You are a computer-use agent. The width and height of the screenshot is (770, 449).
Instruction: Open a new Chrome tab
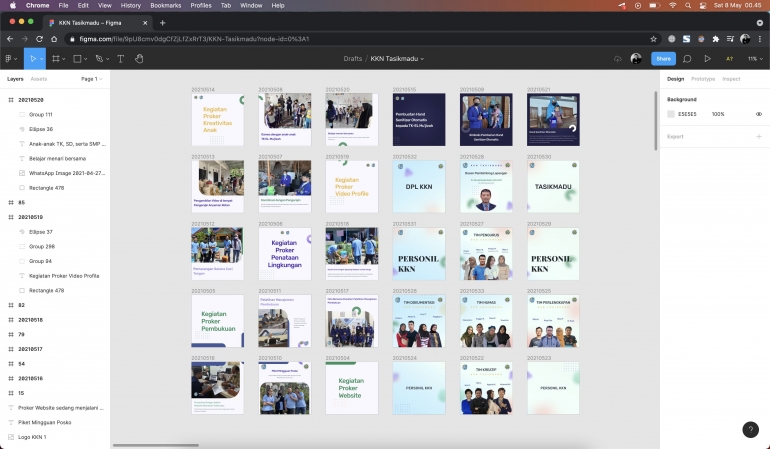163,23
